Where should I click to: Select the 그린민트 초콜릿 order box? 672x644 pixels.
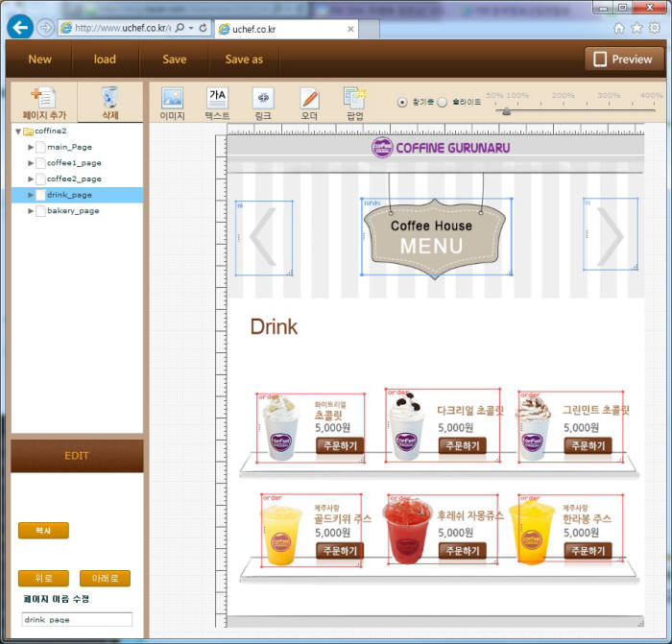pyautogui.click(x=570, y=427)
